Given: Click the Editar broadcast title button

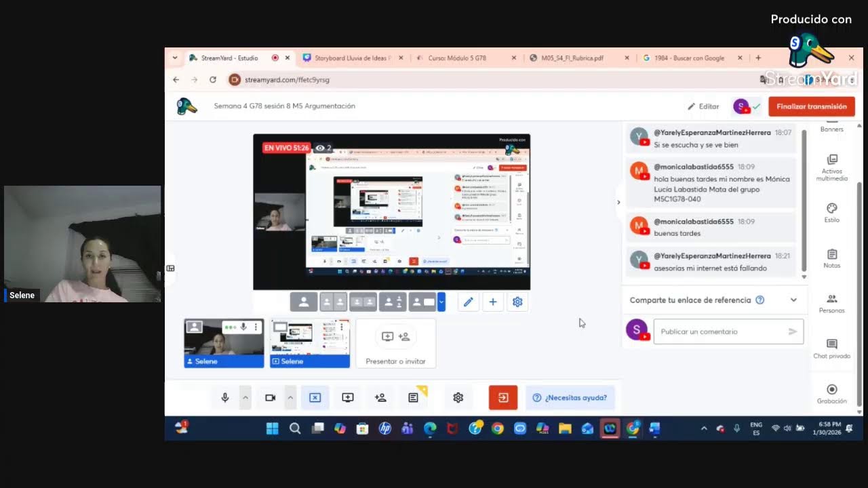Looking at the screenshot, I should point(703,106).
